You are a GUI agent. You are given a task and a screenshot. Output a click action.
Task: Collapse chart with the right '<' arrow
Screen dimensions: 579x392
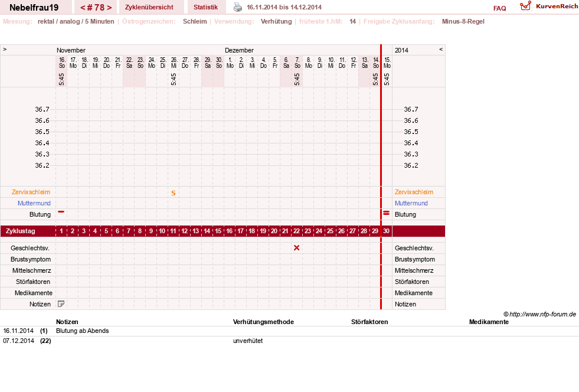click(440, 49)
